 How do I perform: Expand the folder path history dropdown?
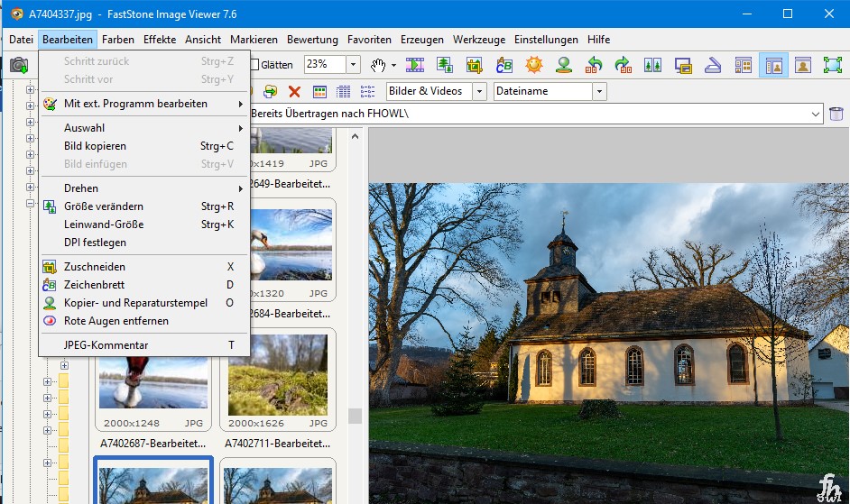[816, 114]
